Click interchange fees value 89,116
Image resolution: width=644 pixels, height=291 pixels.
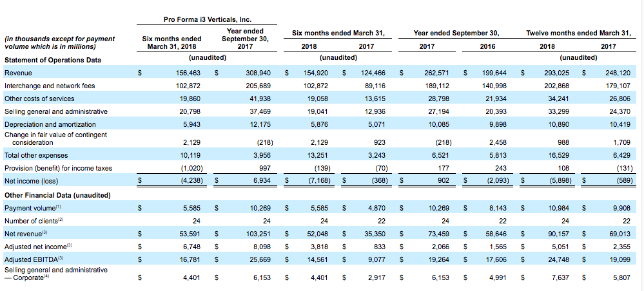click(375, 86)
